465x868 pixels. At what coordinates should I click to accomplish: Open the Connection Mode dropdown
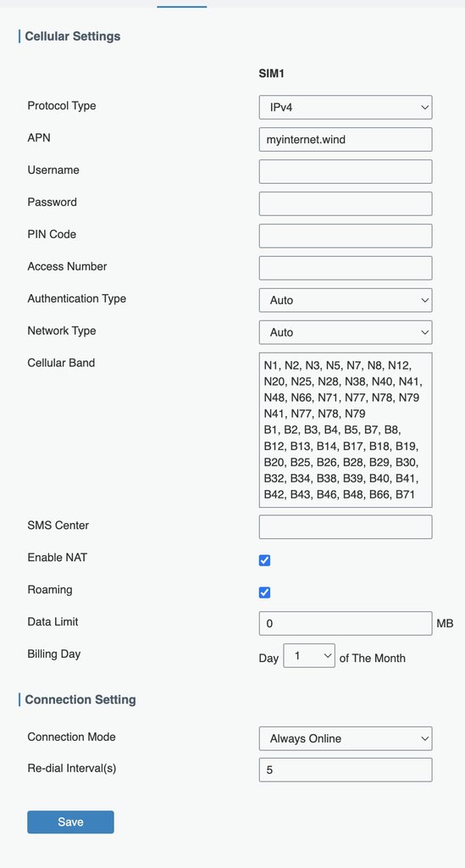pos(345,738)
